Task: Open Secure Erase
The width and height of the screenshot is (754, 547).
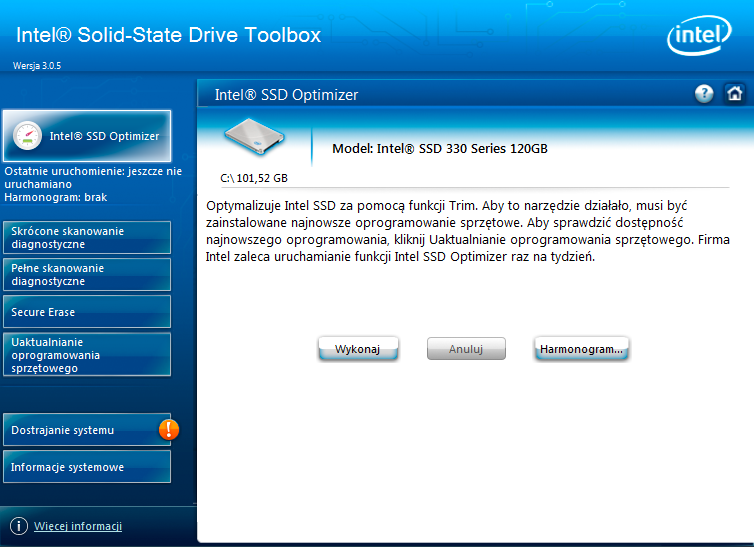Action: coord(87,311)
